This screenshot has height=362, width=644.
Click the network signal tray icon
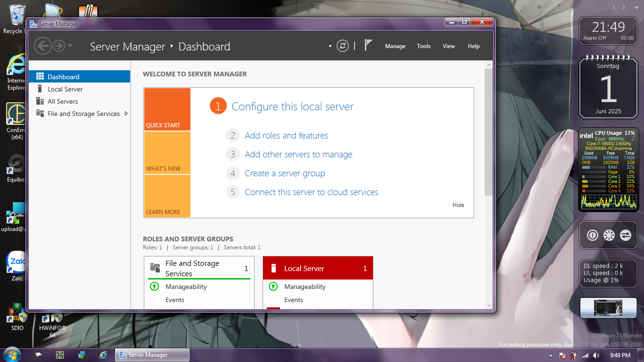click(585, 355)
